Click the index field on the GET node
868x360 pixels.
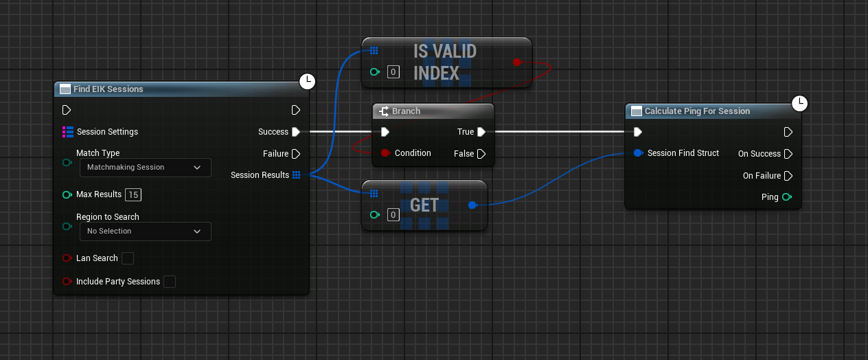tap(393, 215)
